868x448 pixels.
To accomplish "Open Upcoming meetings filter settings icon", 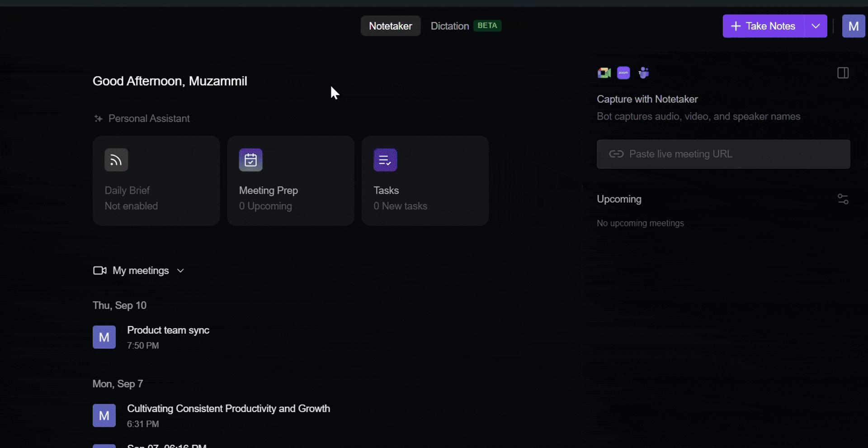I will pos(843,199).
